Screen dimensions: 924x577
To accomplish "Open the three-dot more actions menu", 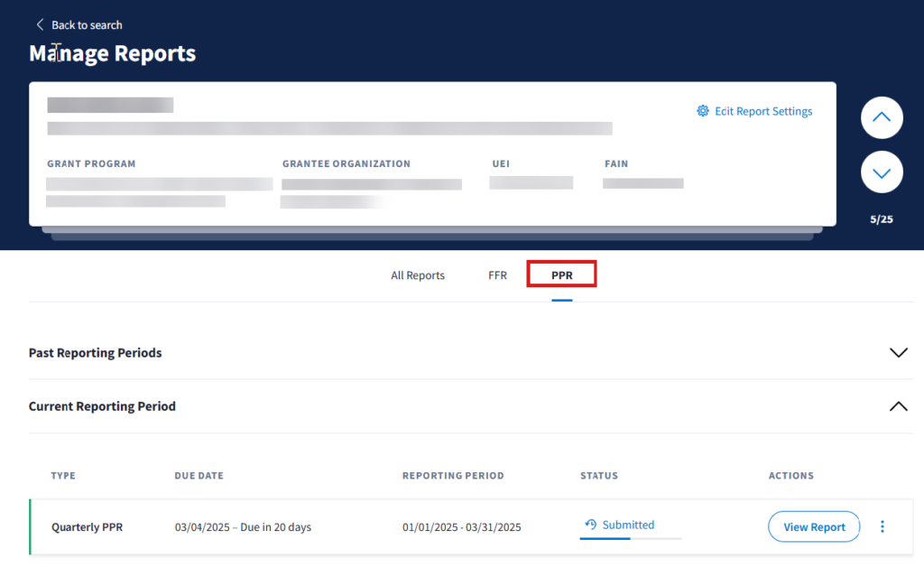I will [882, 526].
